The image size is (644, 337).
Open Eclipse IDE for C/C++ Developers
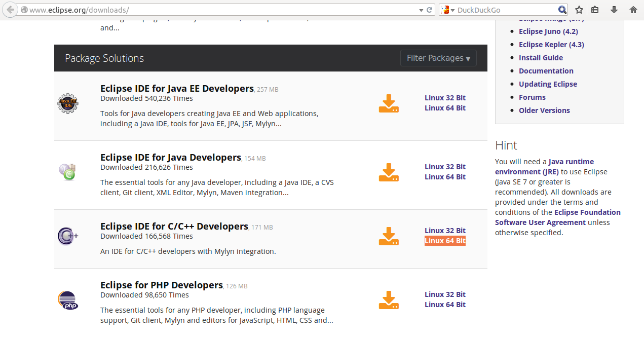[174, 227]
